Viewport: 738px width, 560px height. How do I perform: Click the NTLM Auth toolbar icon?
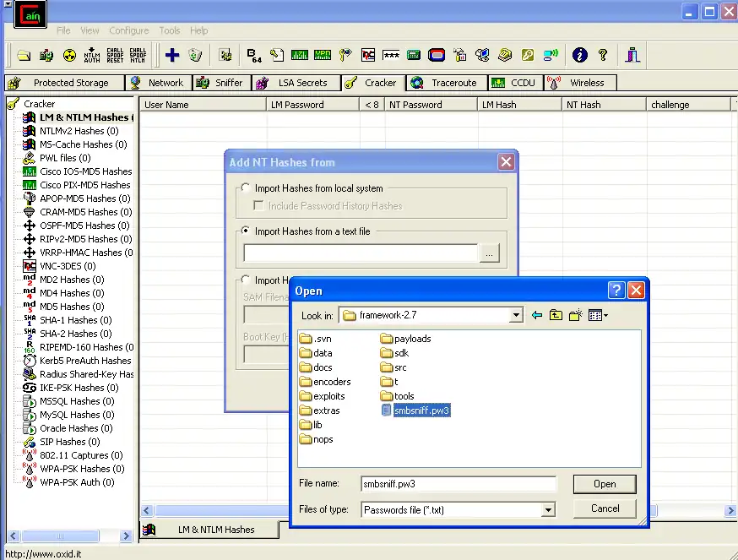pyautogui.click(x=92, y=55)
